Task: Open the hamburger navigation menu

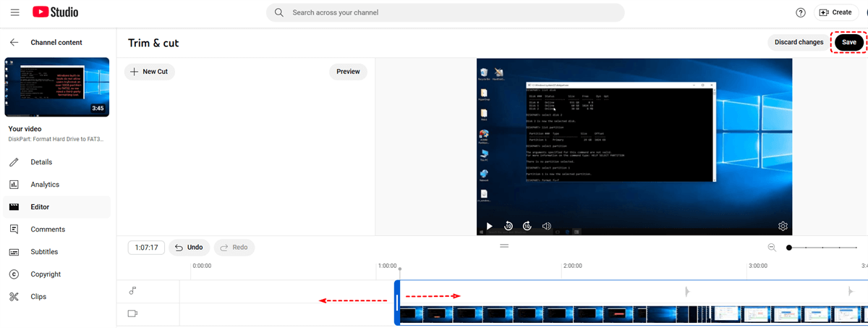Action: [15, 12]
